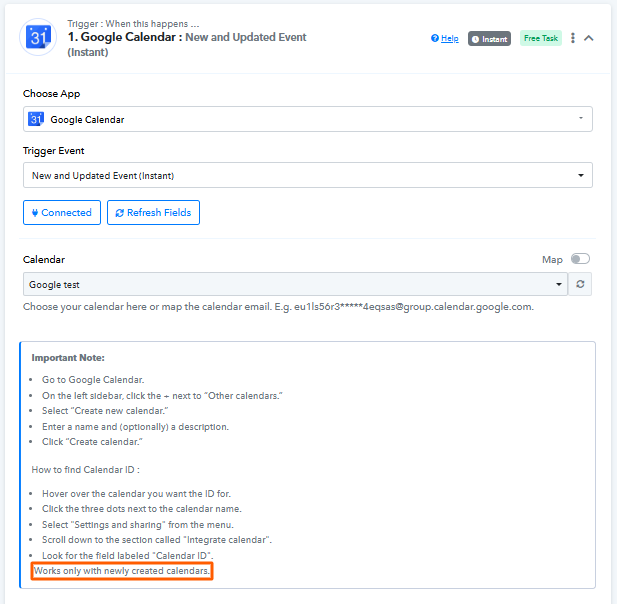Click the circular arrows icon on Refresh Fields
This screenshot has height=604, width=617.
click(x=120, y=212)
